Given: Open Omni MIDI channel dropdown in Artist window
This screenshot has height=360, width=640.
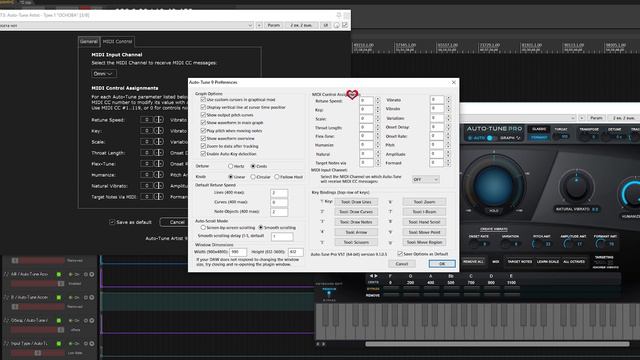Looking at the screenshot, I should [x=103, y=73].
